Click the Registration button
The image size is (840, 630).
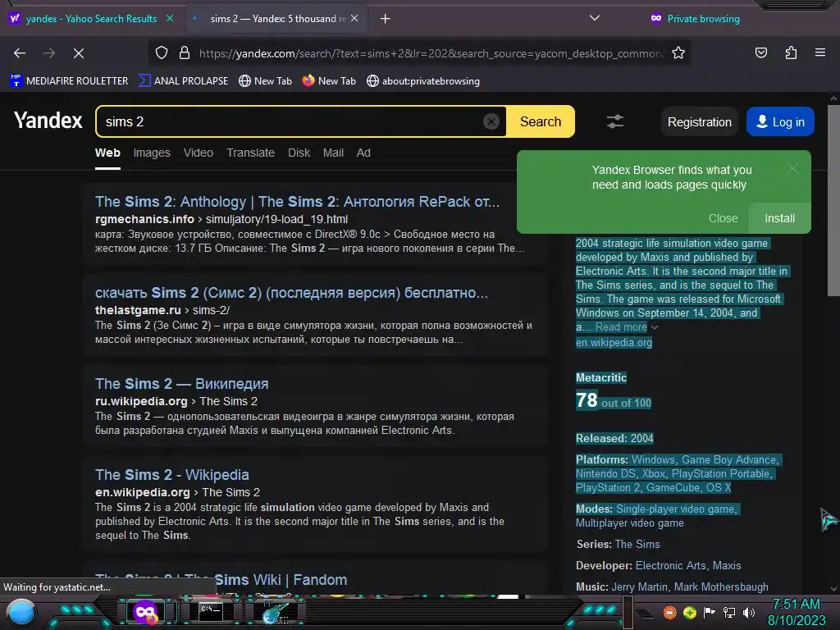[x=699, y=122]
